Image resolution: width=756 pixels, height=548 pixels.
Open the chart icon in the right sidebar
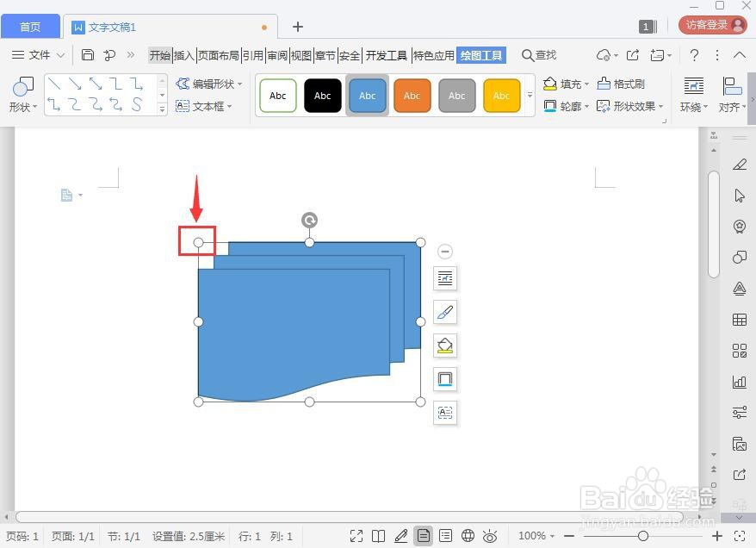click(740, 381)
